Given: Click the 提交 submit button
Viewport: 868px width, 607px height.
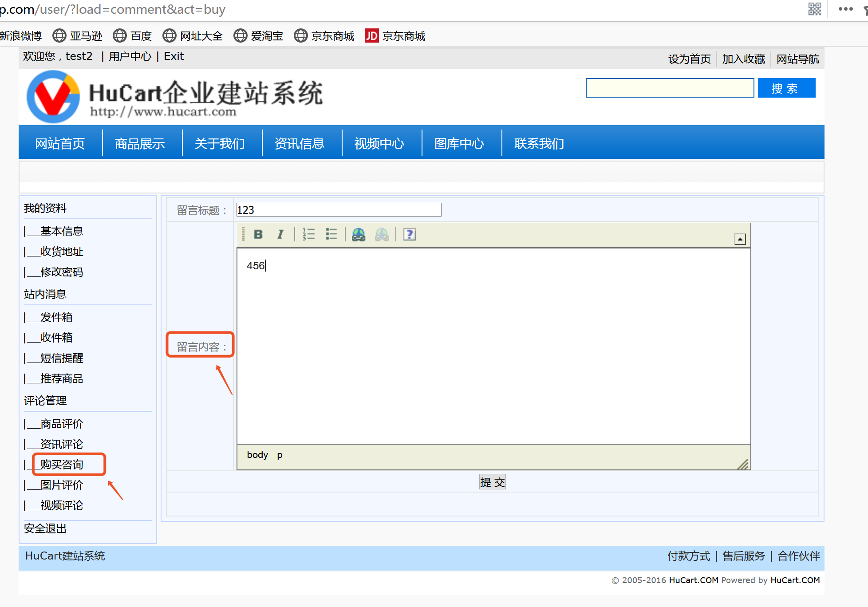Looking at the screenshot, I should click(492, 482).
